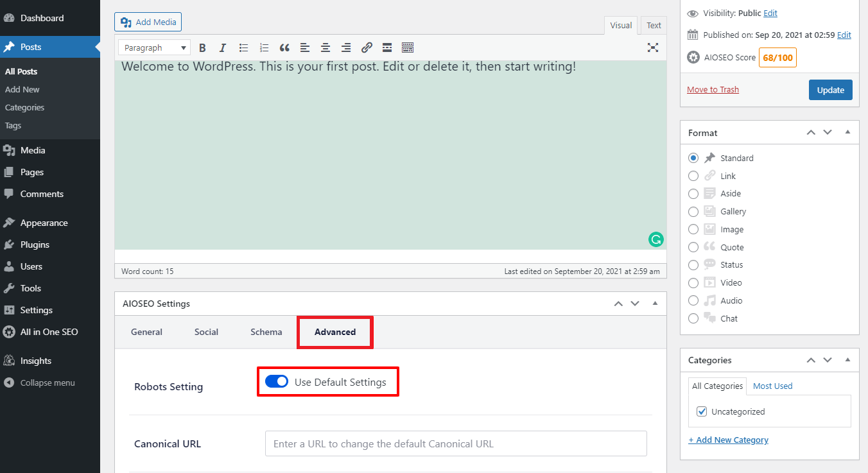Click the Add Media button
This screenshot has height=473, width=868.
point(148,22)
